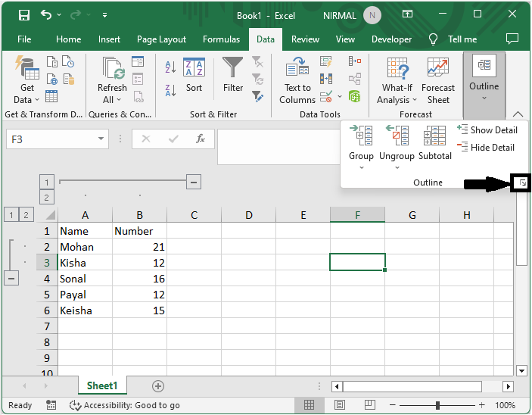532x415 pixels.
Task: Open the Name Box dropdown arrow
Action: point(101,139)
